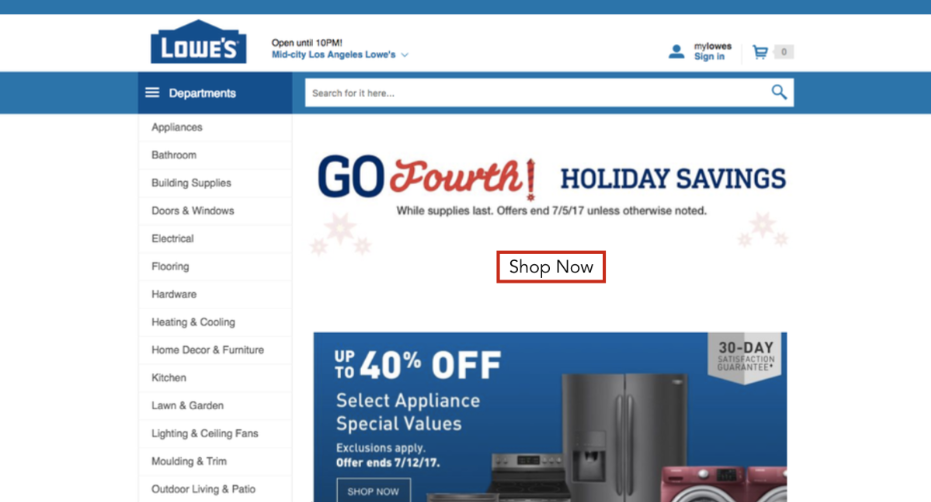
Task: Click the Lowe's logo
Action: [x=198, y=42]
